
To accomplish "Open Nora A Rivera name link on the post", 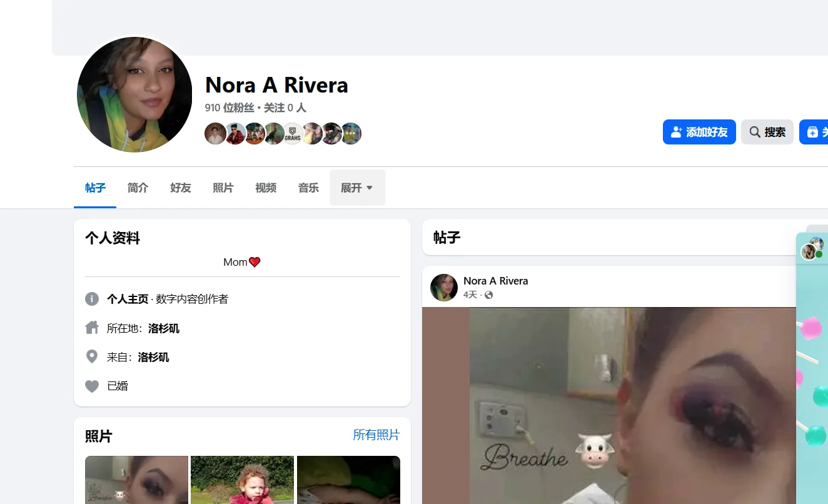I will 495,281.
